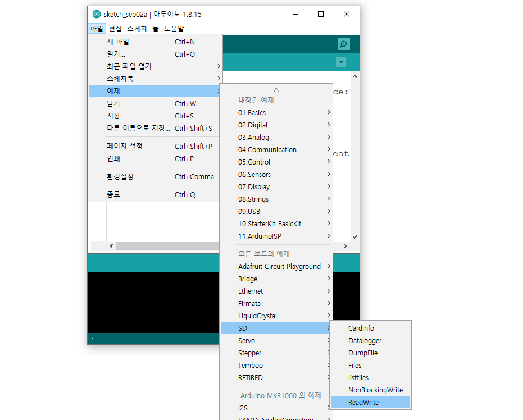Open the Datalogger SD example

point(370,340)
